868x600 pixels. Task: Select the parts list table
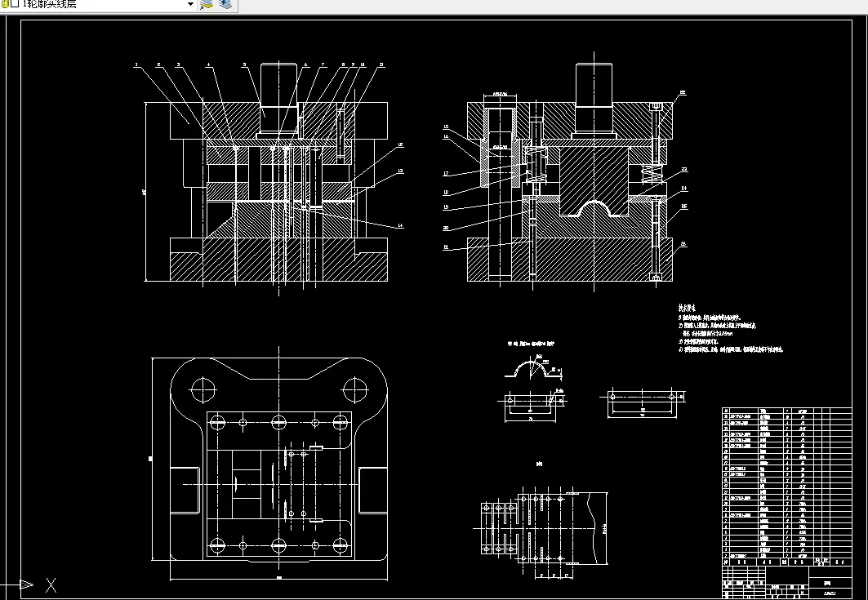click(x=786, y=483)
